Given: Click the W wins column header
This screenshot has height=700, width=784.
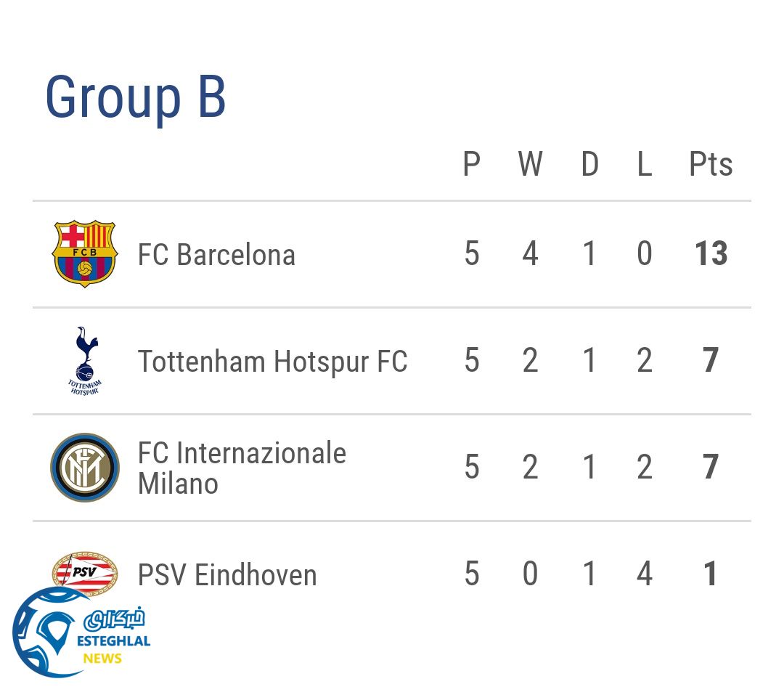Looking at the screenshot, I should [530, 165].
